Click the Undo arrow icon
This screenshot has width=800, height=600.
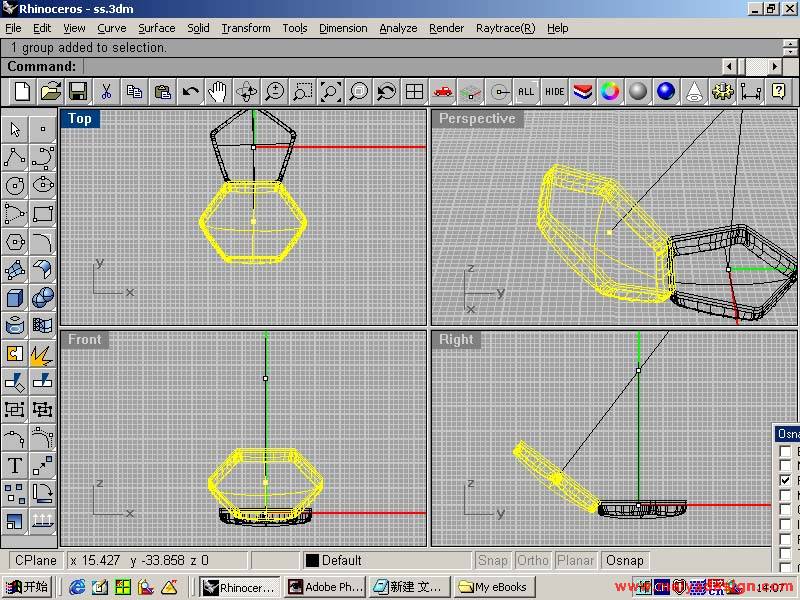coord(190,92)
